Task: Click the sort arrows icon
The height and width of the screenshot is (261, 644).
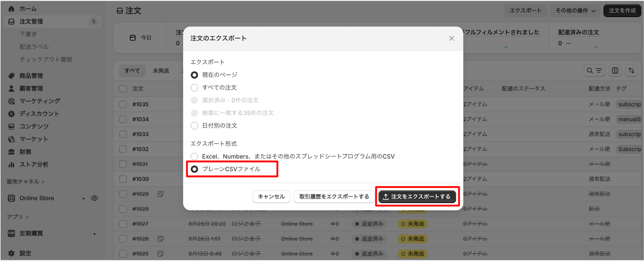Action: click(x=631, y=71)
